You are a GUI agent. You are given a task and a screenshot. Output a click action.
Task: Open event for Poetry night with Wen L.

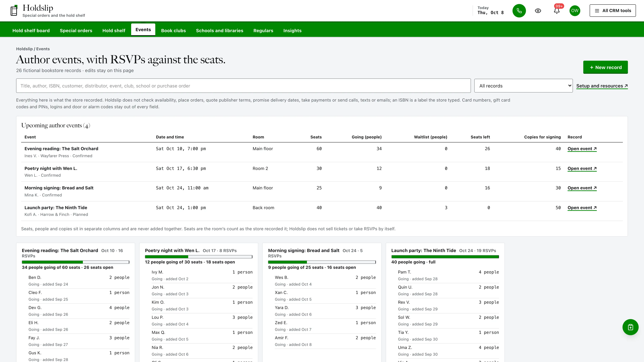(582, 168)
